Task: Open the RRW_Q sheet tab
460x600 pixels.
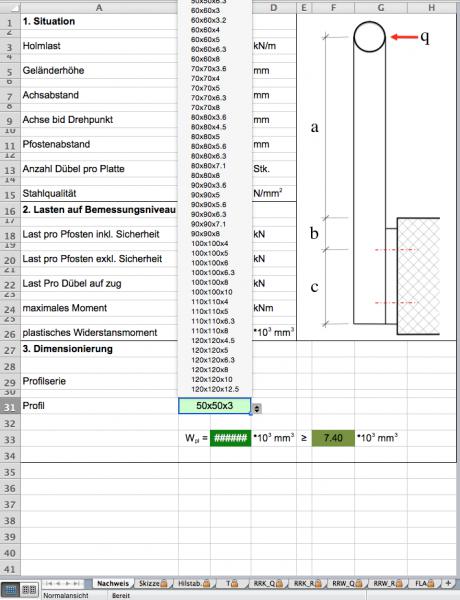Action: click(348, 583)
